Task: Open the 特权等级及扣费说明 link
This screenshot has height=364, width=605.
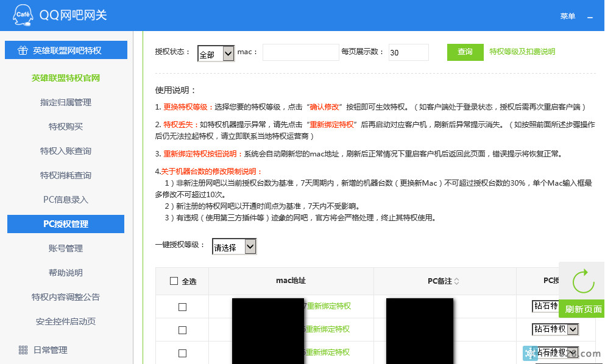Action: pyautogui.click(x=522, y=52)
